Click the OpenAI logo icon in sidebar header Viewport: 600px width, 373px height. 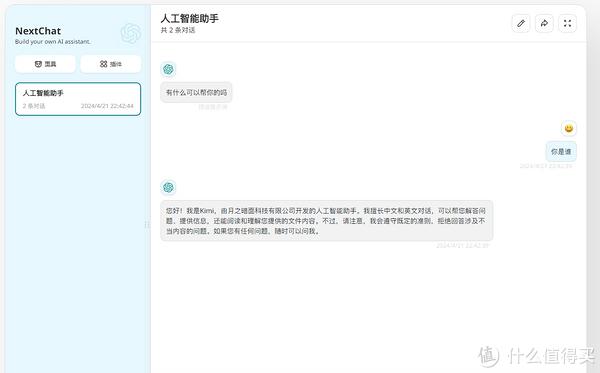point(131,33)
